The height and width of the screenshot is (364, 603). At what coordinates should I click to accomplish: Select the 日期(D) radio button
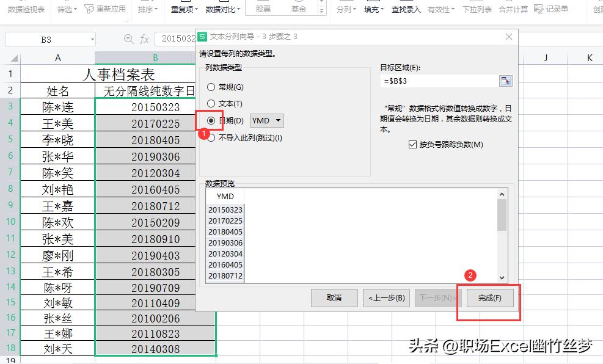tap(211, 120)
